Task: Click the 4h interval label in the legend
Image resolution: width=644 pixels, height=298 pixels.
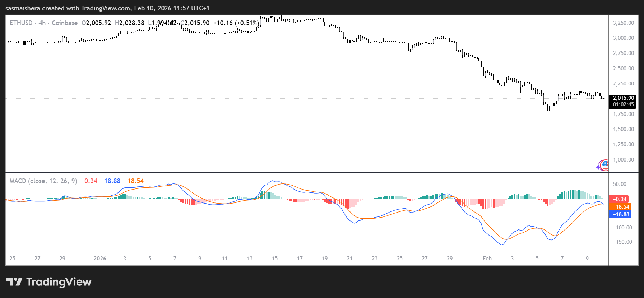Action: click(42, 23)
